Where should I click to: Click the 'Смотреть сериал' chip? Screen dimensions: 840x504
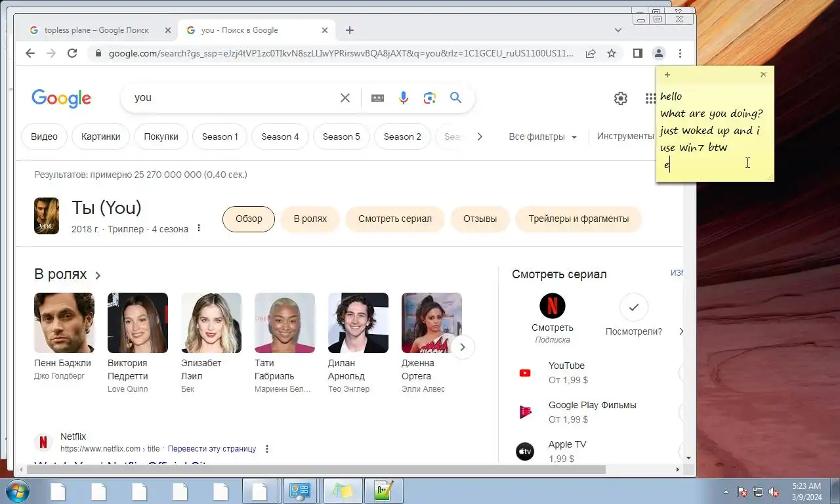395,219
